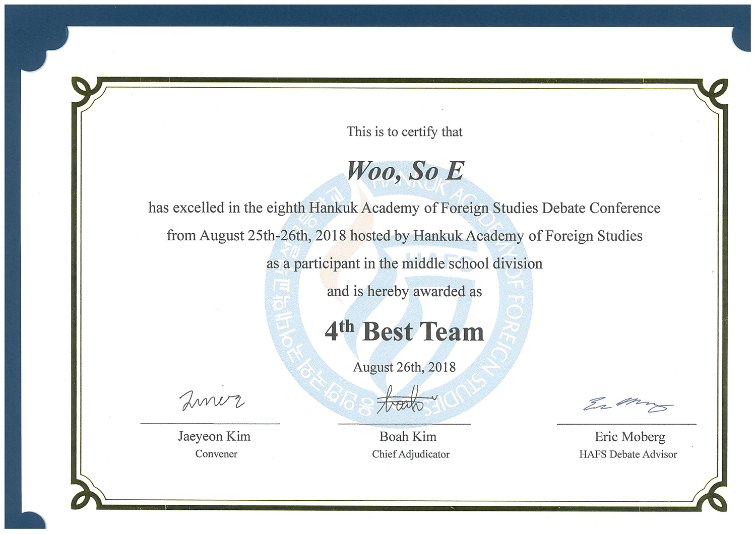Click the "HAFS Debate Advisor" title text
756x534 pixels.
tap(628, 454)
